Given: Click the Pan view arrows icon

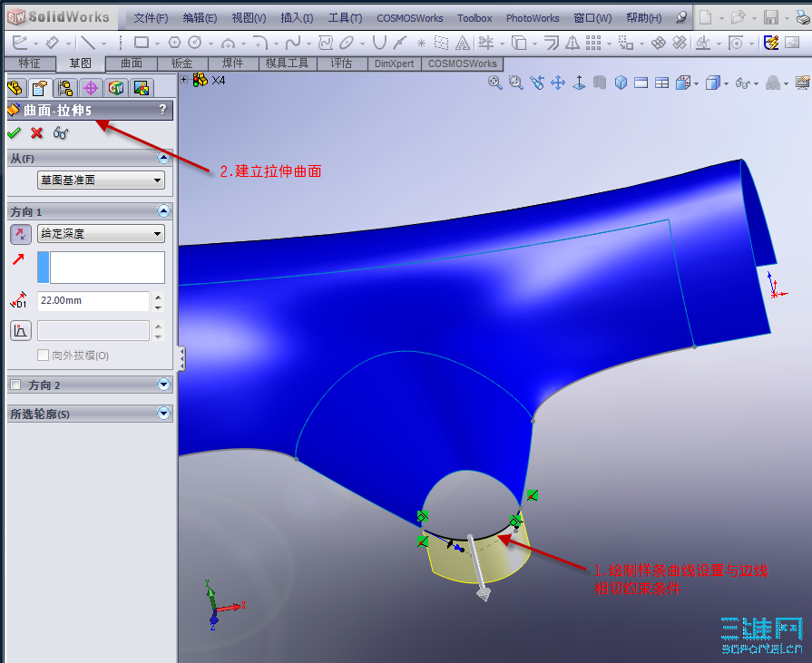Looking at the screenshot, I should click(x=558, y=83).
